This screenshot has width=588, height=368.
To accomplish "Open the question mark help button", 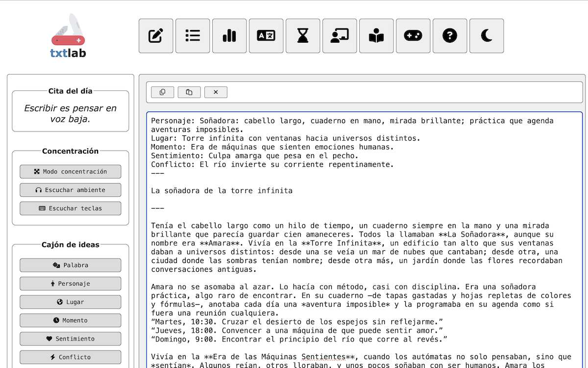I will tap(450, 36).
